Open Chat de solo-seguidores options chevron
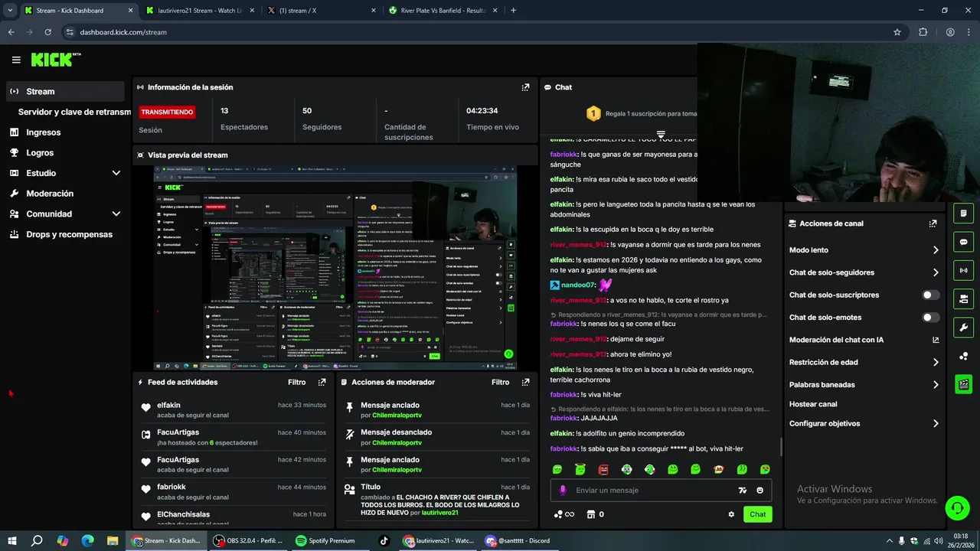980x551 pixels. coord(936,272)
